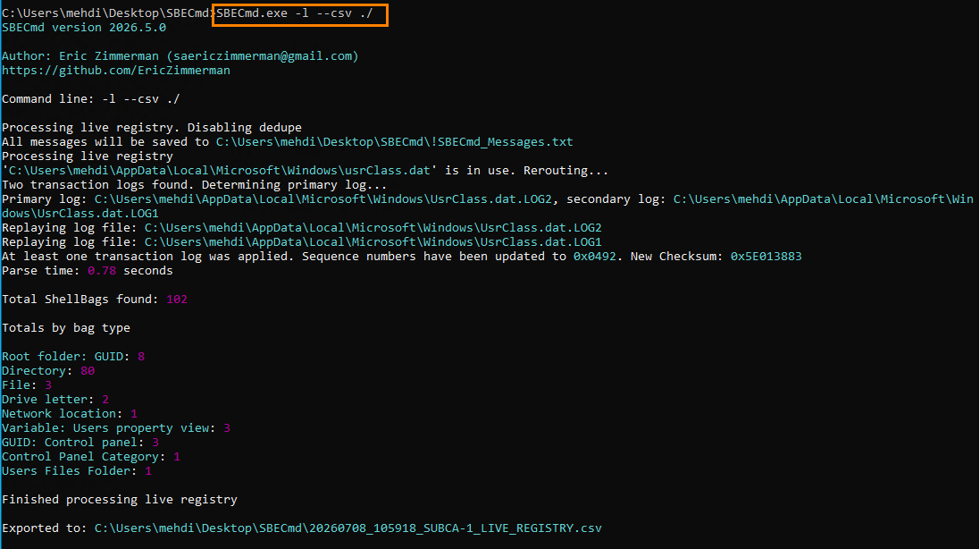Click the new checksum 0x5E013883

(766, 257)
